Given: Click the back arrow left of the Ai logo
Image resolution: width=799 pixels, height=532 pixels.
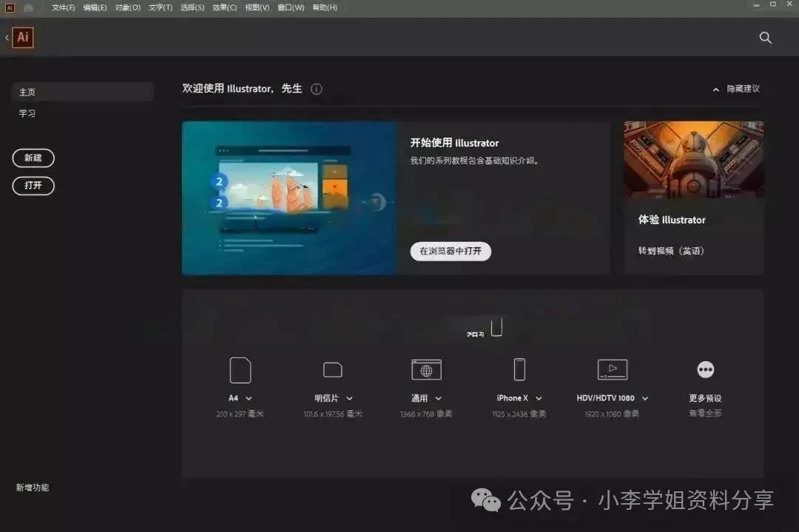Looking at the screenshot, I should click(7, 37).
